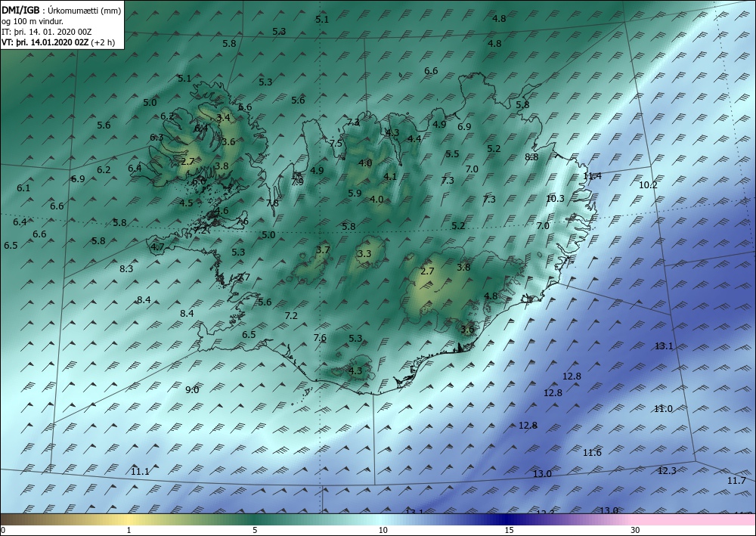Click the 7.8 value in northwest Iceland
The height and width of the screenshot is (536, 756).
272,203
